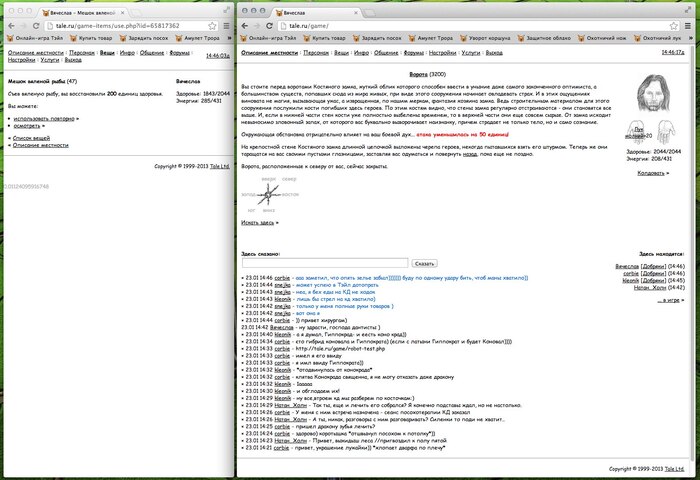Screen dimensions: 700x480
Task: Click 'Искать здесь' link
Action: click(x=258, y=223)
